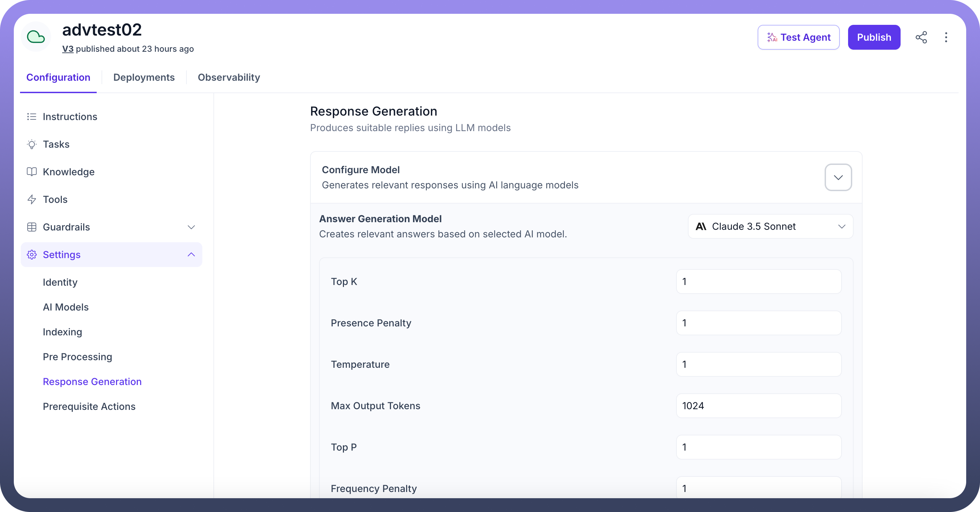The image size is (980, 512).
Task: Click the Temperature input field
Action: pos(759,365)
